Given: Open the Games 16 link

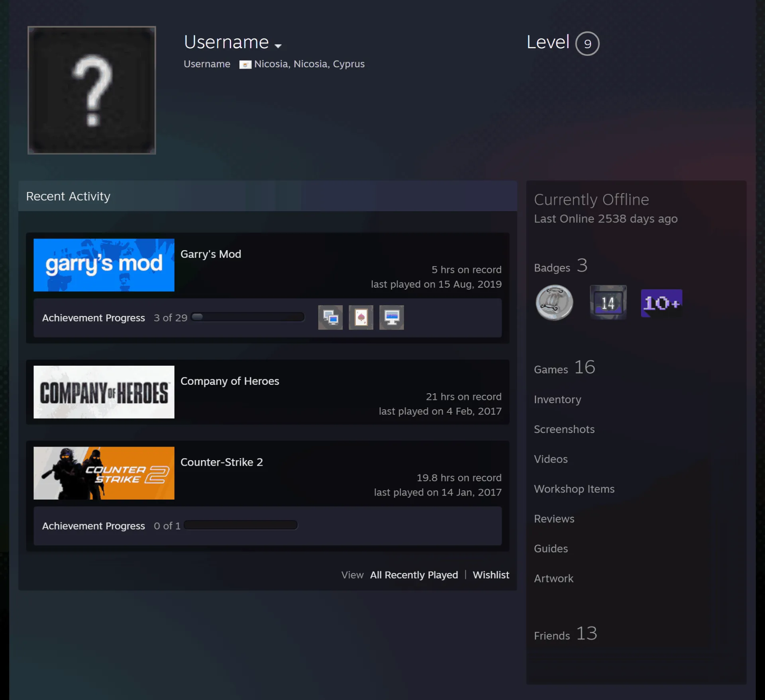Looking at the screenshot, I should (565, 367).
